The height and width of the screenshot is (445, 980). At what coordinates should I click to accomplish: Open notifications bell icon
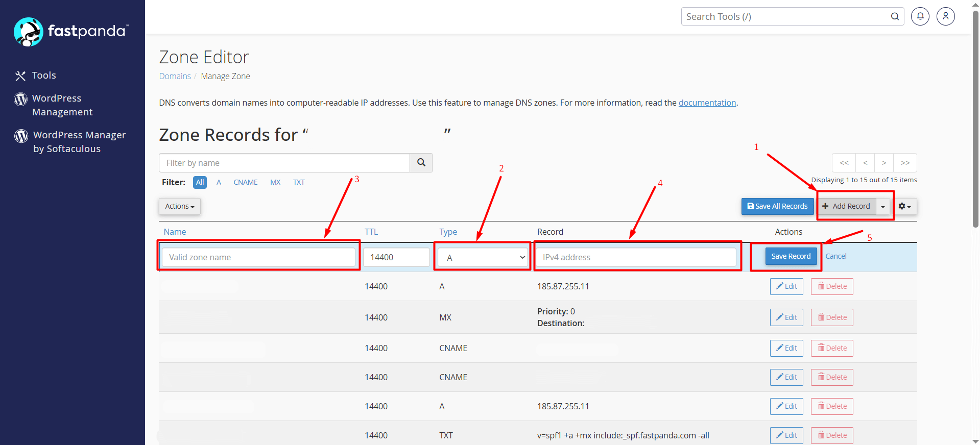(x=920, y=16)
